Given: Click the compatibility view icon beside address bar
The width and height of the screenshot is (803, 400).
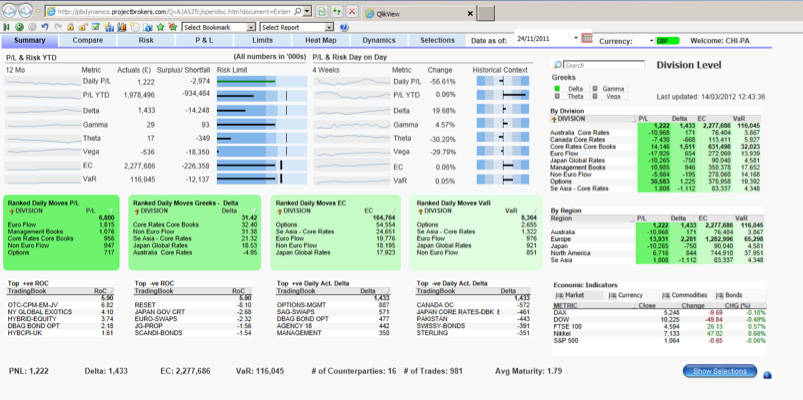Looking at the screenshot, I should (321, 11).
